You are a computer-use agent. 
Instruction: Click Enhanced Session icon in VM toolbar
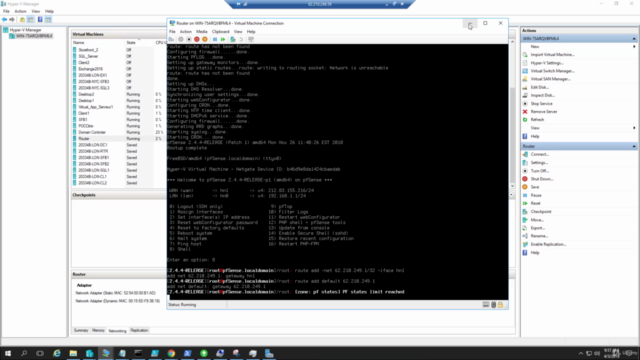pyautogui.click(x=251, y=39)
